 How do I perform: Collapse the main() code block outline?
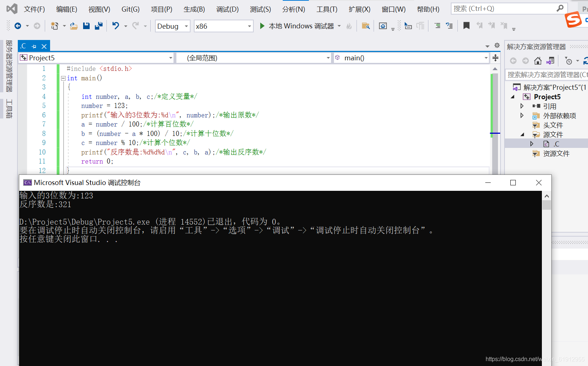(x=63, y=78)
